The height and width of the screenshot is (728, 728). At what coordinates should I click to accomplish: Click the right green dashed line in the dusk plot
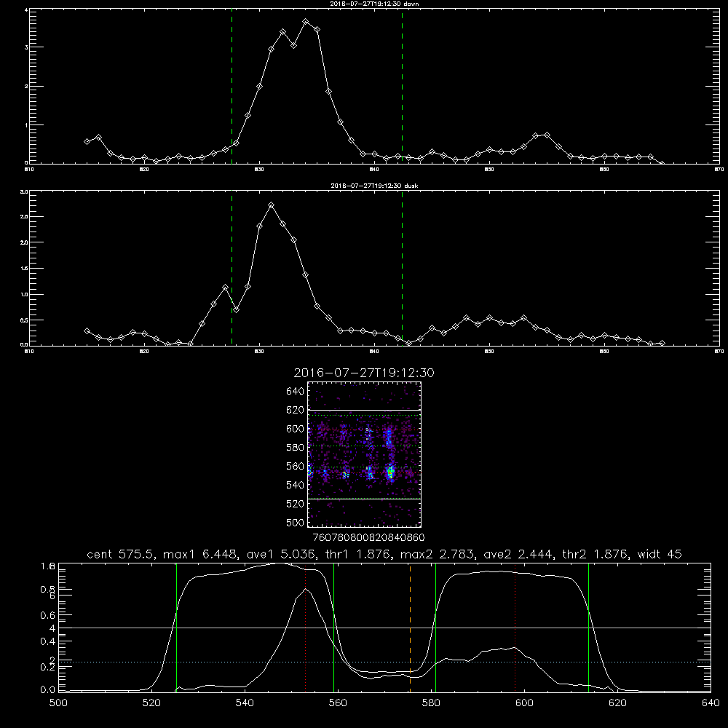click(402, 269)
